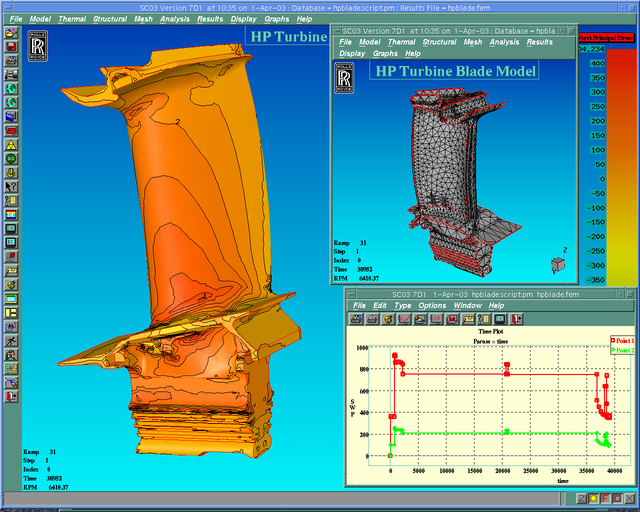Click the printer icon in Time Plot toolbar
Image resolution: width=640 pixels, height=512 pixels.
point(374,318)
